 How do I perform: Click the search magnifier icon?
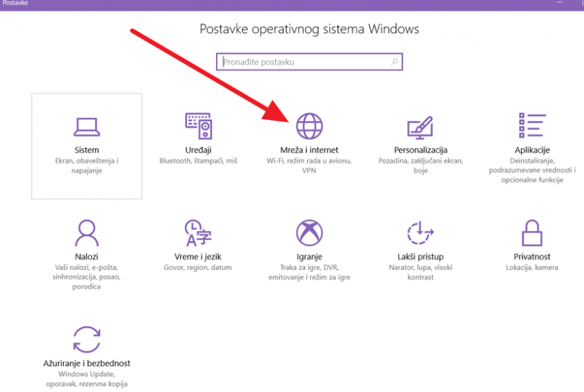tap(395, 62)
